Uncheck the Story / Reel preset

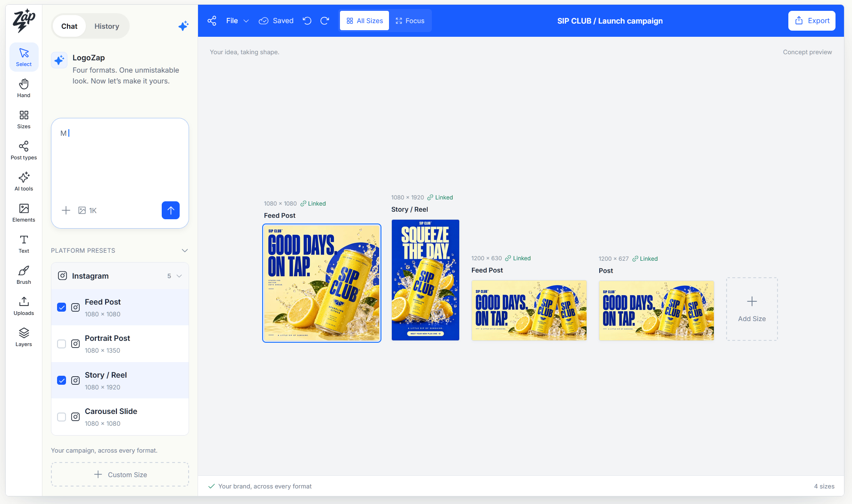(x=62, y=380)
